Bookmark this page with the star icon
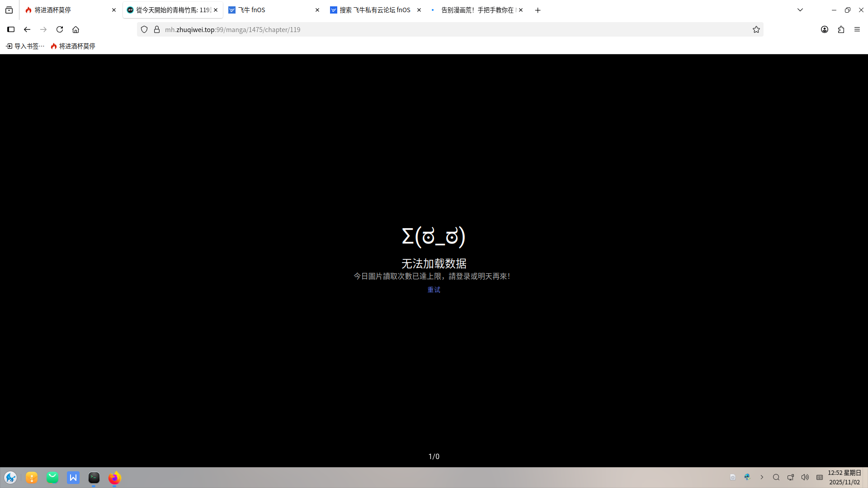 [x=756, y=29]
